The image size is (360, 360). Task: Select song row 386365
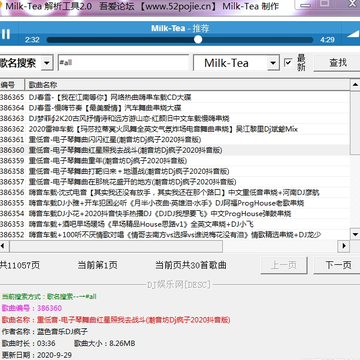point(175,97)
